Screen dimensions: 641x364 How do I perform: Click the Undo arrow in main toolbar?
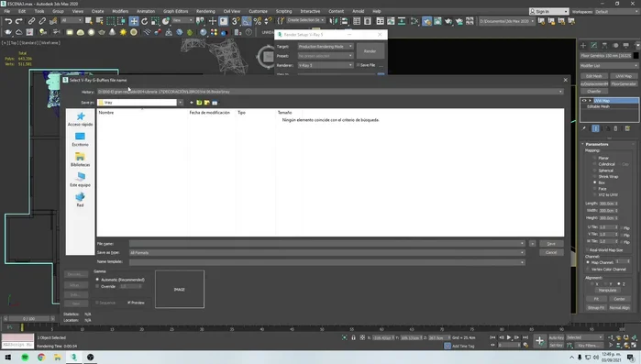pos(8,21)
